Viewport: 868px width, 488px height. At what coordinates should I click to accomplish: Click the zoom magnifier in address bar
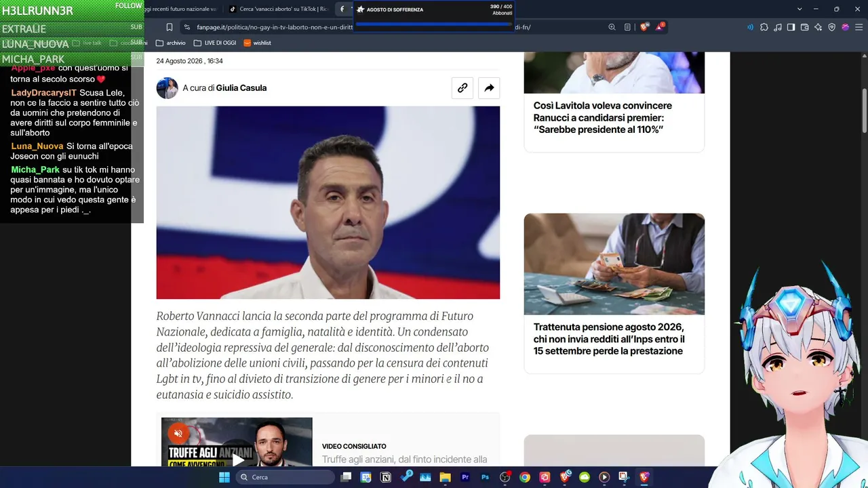tap(612, 27)
